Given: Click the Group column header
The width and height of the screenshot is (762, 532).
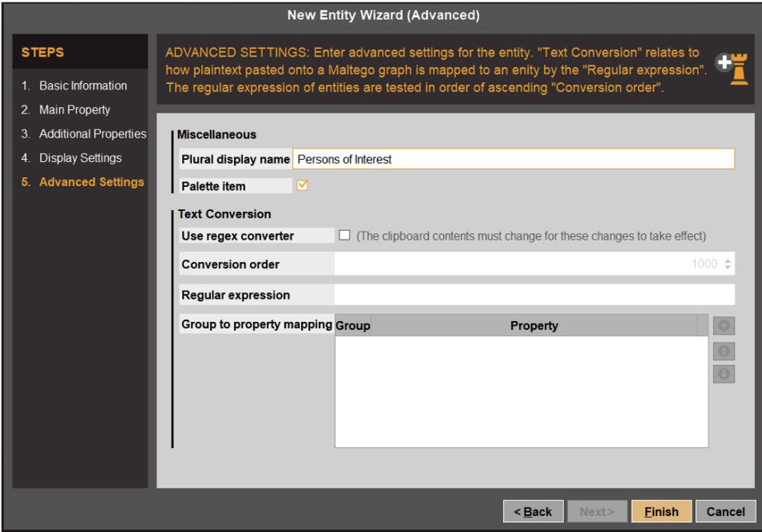Looking at the screenshot, I should [x=353, y=326].
